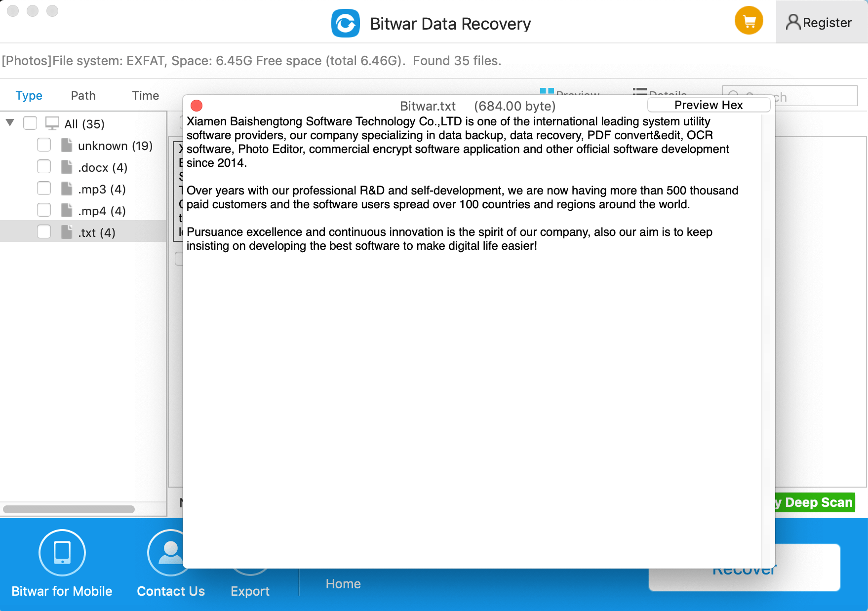Click the paragraph starting 'Pursuance excellence'
Viewport: 868px width, 611px height.
[449, 239]
